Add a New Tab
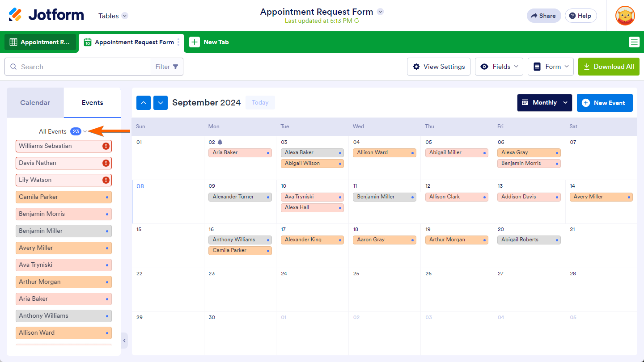Screen dimensions: 644x362 [209, 42]
